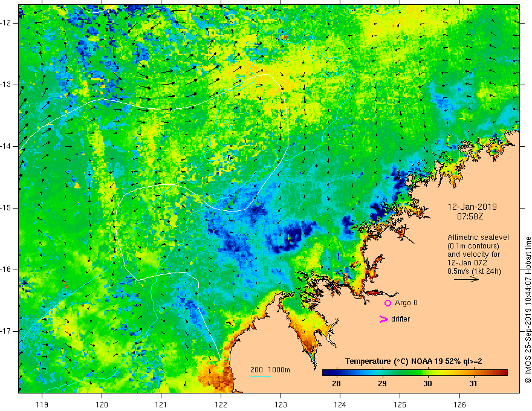Click the '200 1000m' depth legend text
This screenshot has width=532, height=411.
click(270, 370)
